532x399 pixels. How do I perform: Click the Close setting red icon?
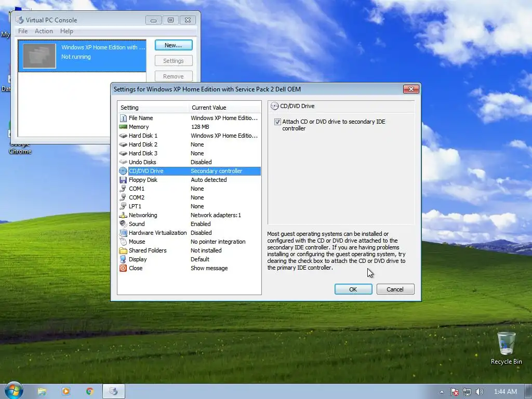click(x=123, y=268)
